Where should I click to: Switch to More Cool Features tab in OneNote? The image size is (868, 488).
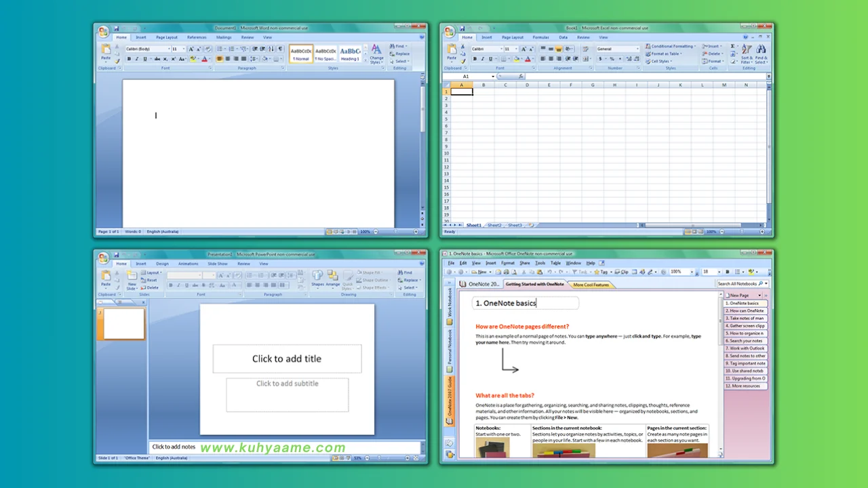[x=591, y=285]
